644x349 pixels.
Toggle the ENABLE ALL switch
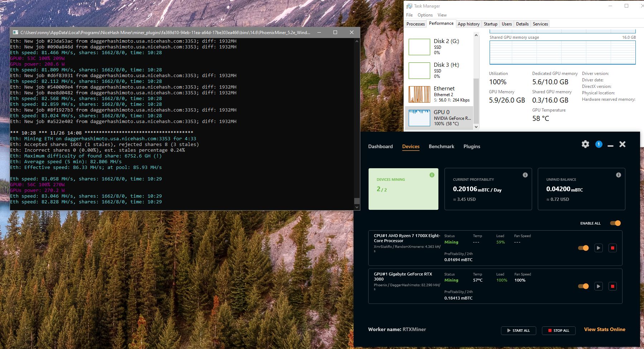point(616,223)
